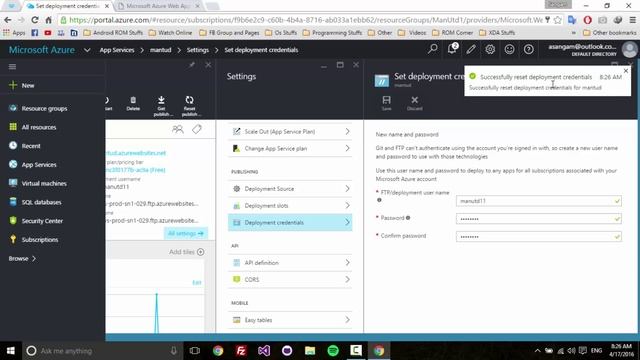640x360 pixels.
Task: Open Easy tables setting
Action: click(x=290, y=320)
